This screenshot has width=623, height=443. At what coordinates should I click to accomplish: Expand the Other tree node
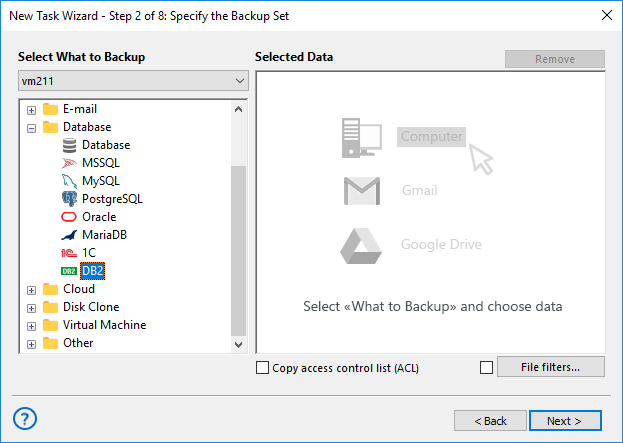pyautogui.click(x=31, y=344)
